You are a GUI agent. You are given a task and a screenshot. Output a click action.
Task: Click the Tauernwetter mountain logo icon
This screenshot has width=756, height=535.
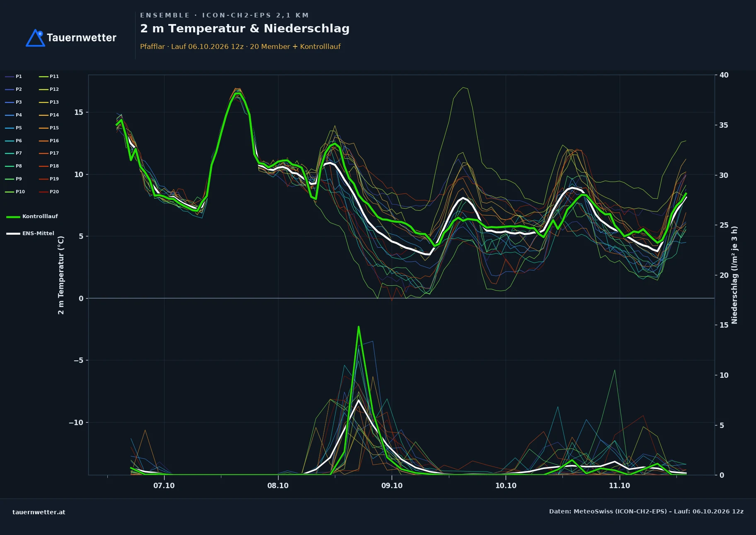click(x=35, y=38)
